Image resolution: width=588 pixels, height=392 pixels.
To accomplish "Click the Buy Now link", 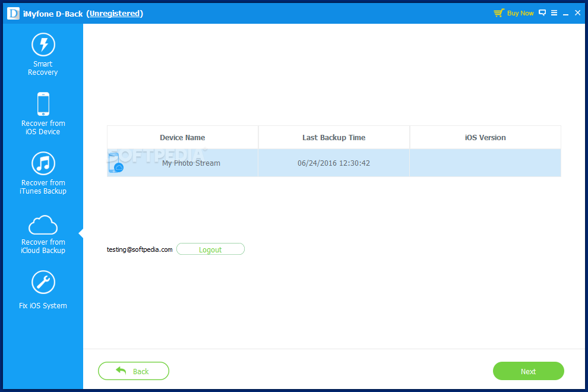I will [x=520, y=13].
